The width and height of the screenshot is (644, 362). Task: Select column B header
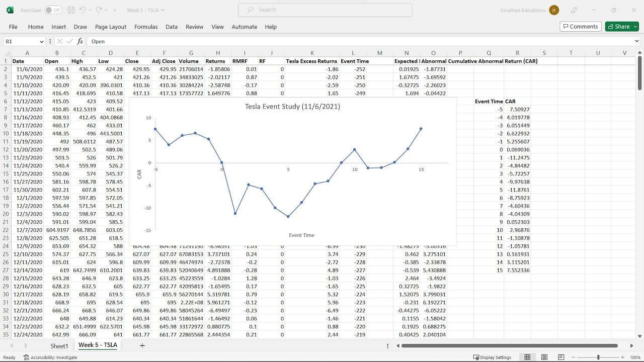tap(57, 53)
